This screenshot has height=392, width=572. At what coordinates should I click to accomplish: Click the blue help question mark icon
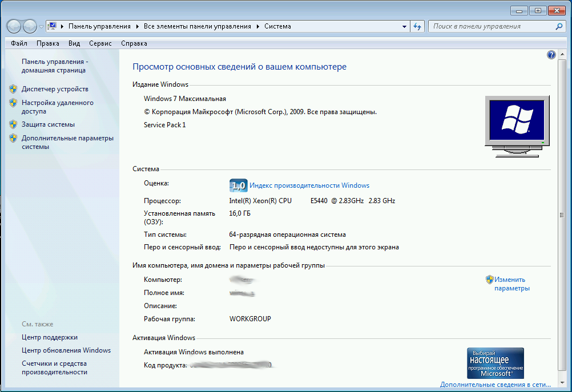click(551, 55)
